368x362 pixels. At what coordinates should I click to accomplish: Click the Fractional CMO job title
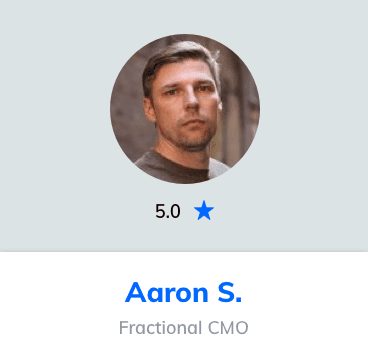184,328
